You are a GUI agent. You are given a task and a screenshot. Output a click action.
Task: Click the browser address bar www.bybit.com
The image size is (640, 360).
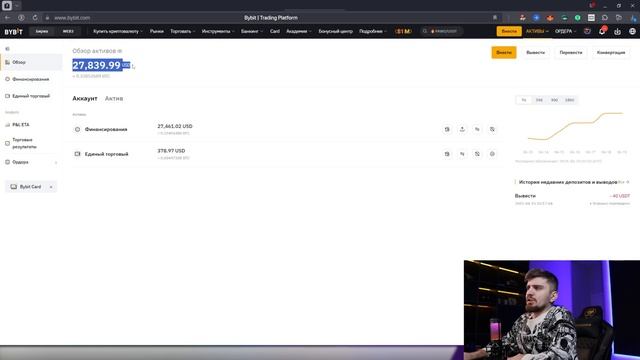point(72,18)
